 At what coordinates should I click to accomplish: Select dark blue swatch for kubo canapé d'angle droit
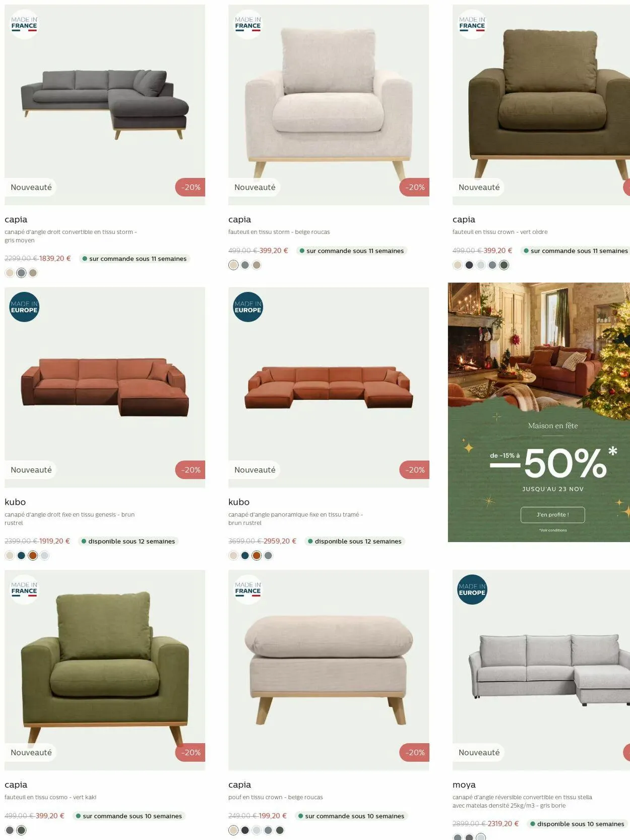[21, 556]
